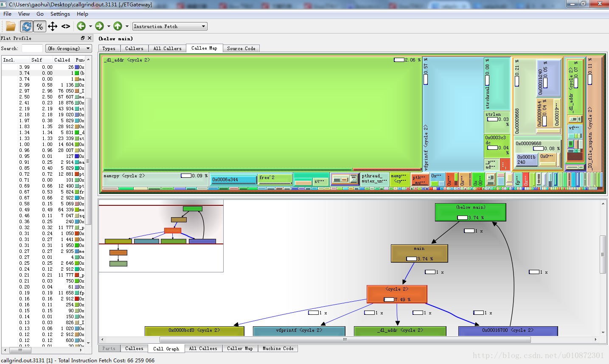609x364 pixels.
Task: Open the Instruction Fetch event type combo box
Action: tap(170, 26)
